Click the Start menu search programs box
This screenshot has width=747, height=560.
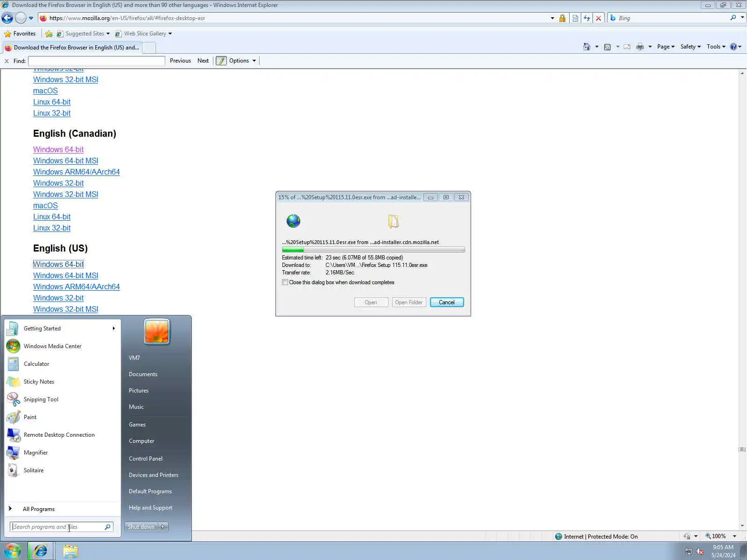pos(61,527)
